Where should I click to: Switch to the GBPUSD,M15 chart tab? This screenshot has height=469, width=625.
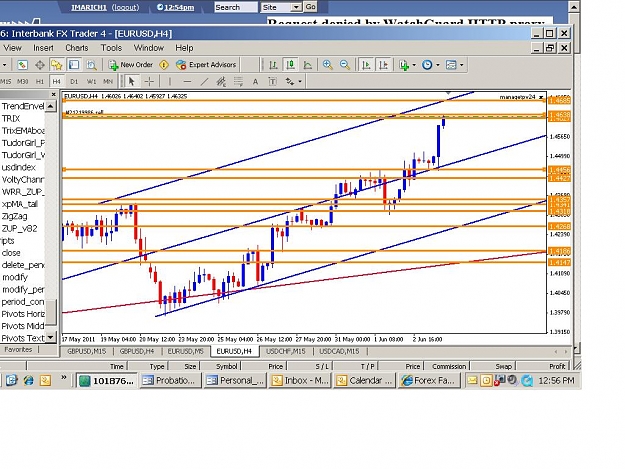click(x=86, y=351)
